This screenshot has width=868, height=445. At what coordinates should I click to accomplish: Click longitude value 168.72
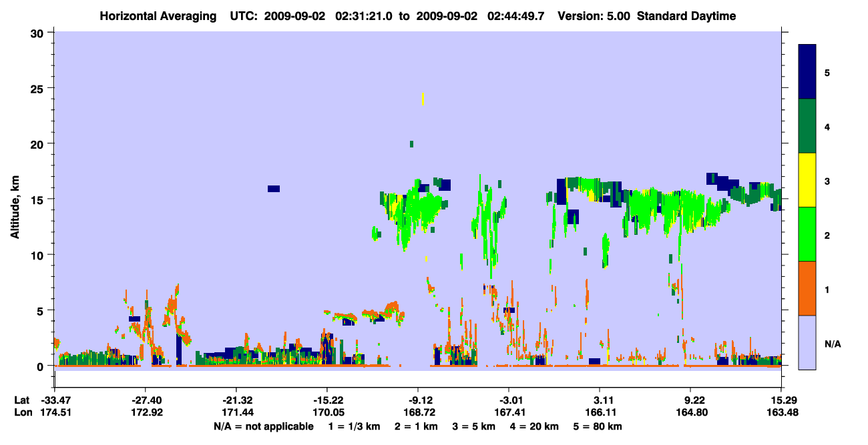[x=418, y=412]
